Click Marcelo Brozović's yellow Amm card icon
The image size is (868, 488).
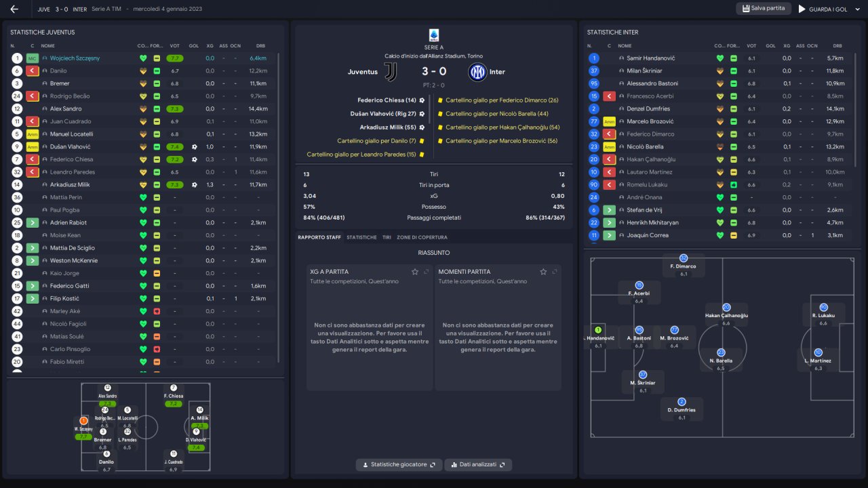pos(609,121)
